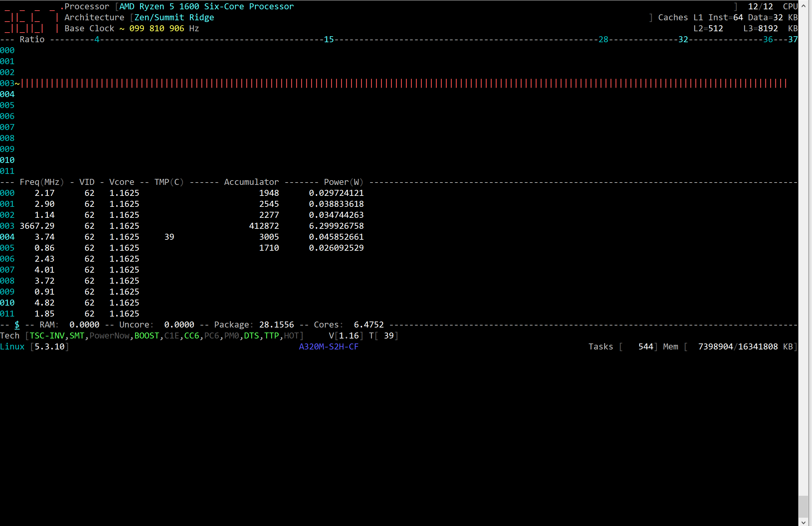The image size is (812, 526).
Task: Click accumulator value 1710
Action: point(269,248)
